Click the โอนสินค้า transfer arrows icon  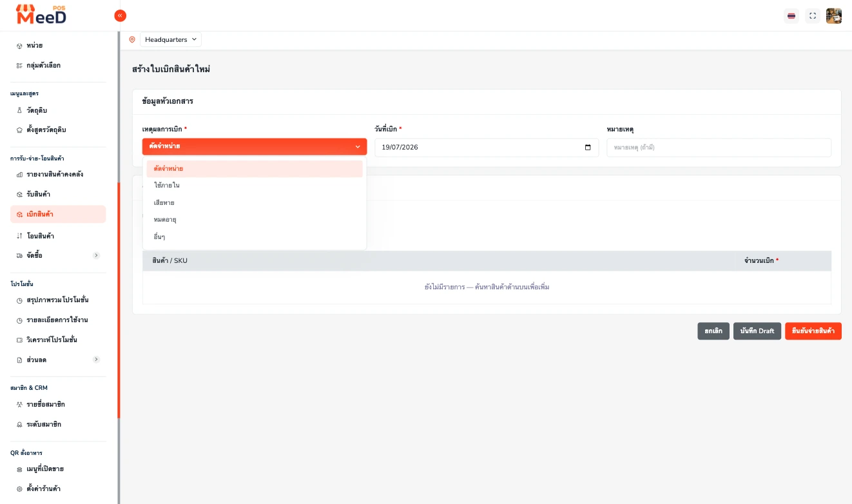(19, 236)
